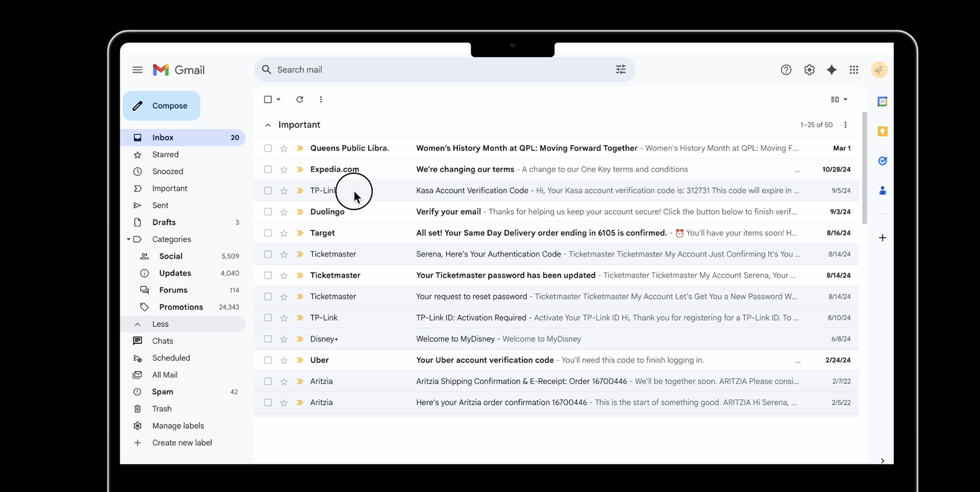
Task: Open the Inbox folder
Action: [183, 137]
